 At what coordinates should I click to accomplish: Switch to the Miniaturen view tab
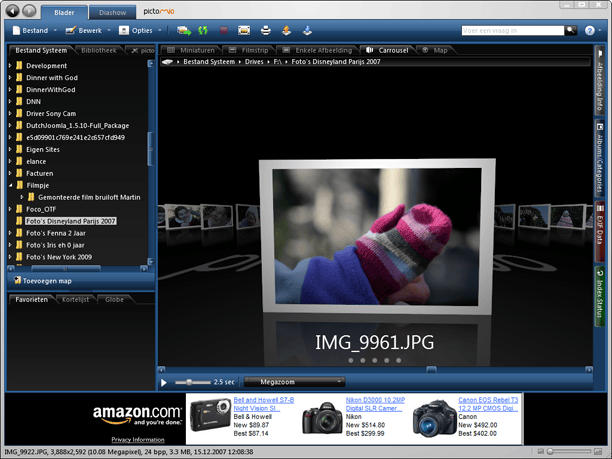click(191, 50)
